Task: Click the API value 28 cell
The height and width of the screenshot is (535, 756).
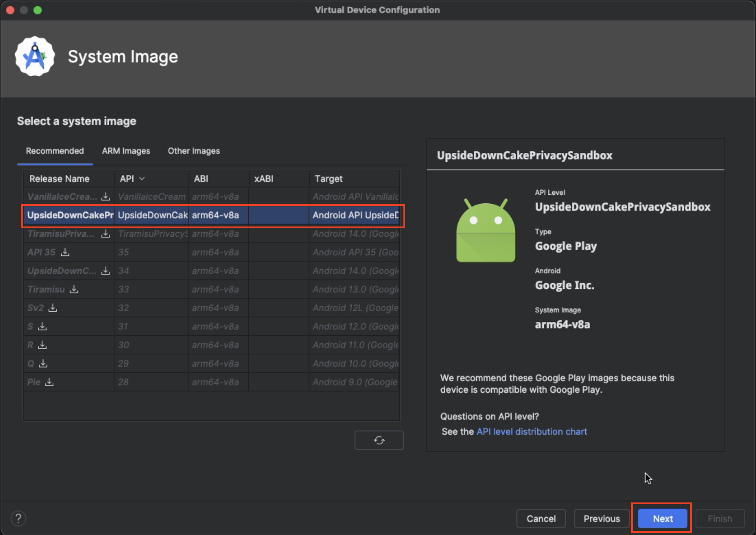Action: 151,382
